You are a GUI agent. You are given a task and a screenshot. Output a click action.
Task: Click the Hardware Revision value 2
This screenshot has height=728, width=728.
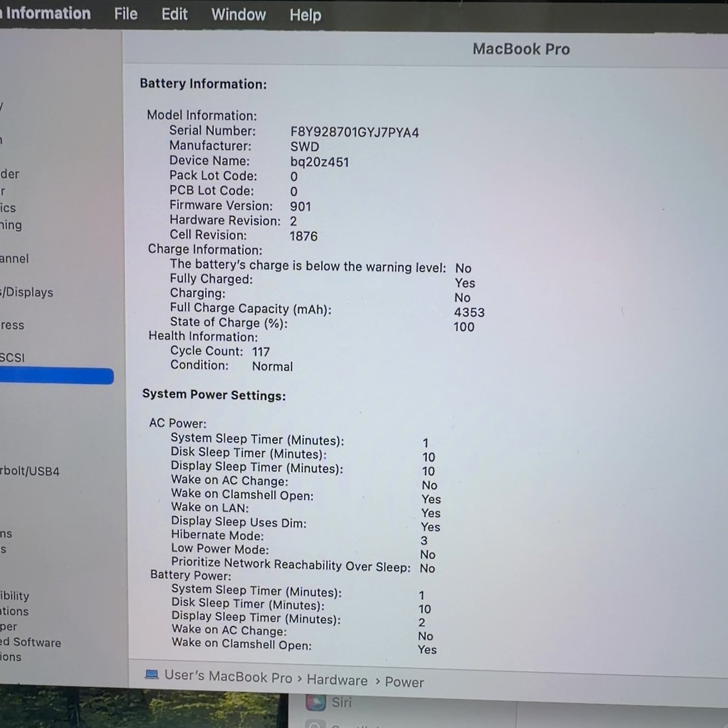point(293,221)
